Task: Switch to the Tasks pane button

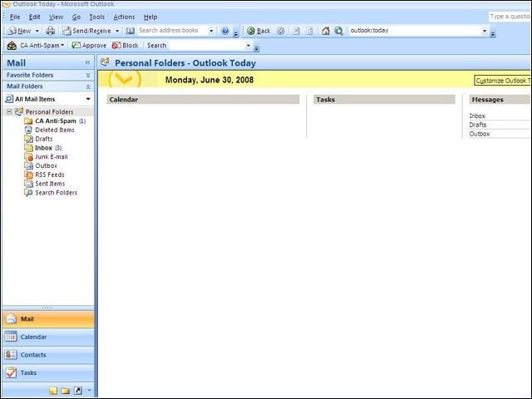Action: [48, 373]
